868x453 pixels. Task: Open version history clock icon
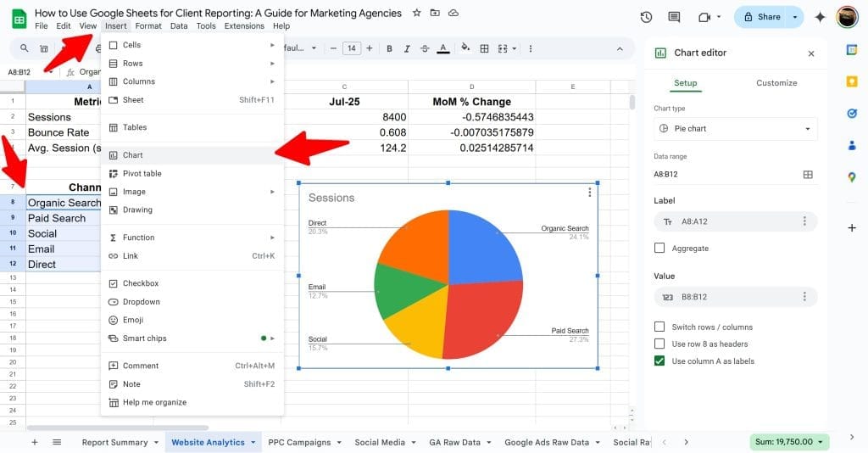pyautogui.click(x=646, y=17)
